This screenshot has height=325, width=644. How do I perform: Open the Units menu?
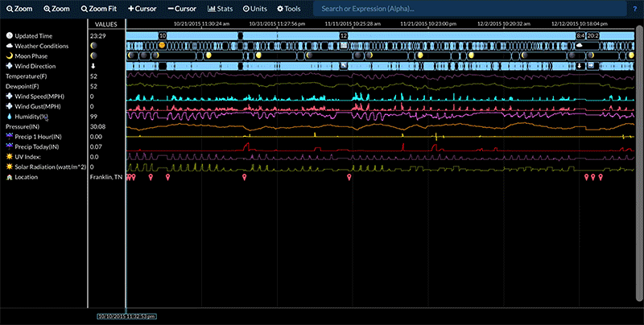(x=255, y=8)
